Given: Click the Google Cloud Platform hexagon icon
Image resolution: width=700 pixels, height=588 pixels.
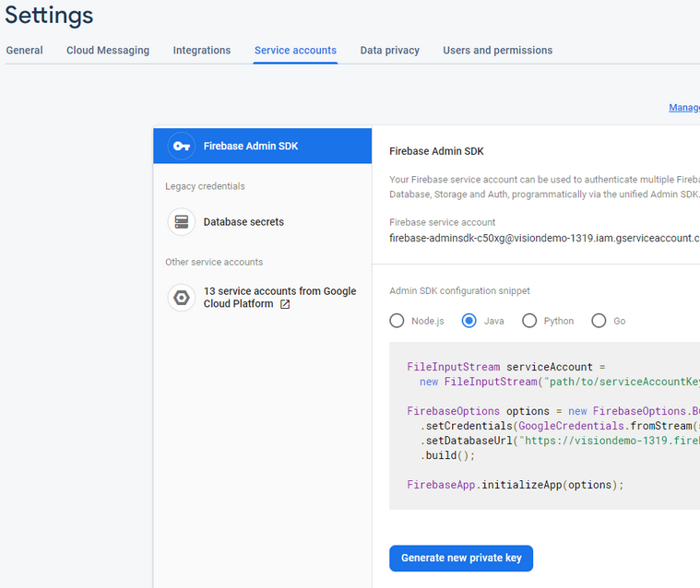Looking at the screenshot, I should (x=182, y=298).
